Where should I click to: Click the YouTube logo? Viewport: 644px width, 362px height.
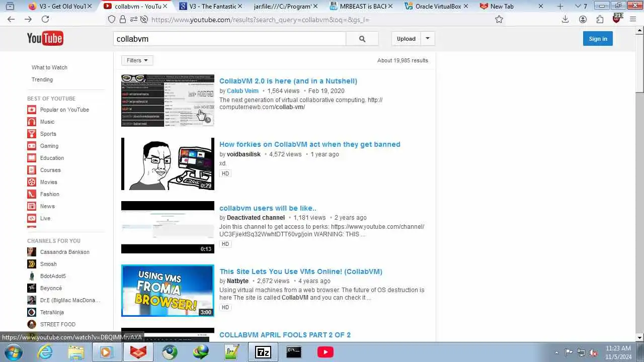[x=45, y=38]
